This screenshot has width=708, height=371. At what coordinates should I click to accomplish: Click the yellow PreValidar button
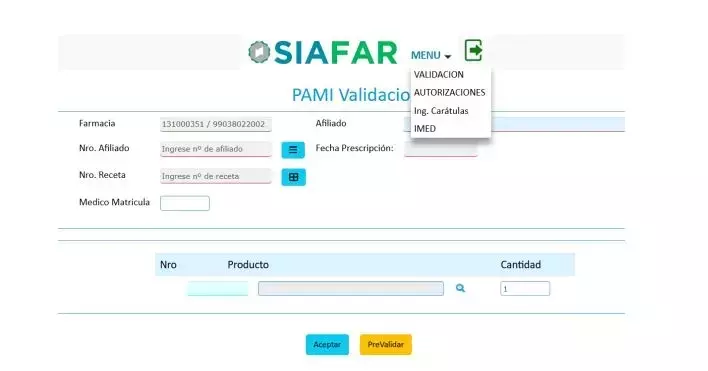pyautogui.click(x=386, y=344)
